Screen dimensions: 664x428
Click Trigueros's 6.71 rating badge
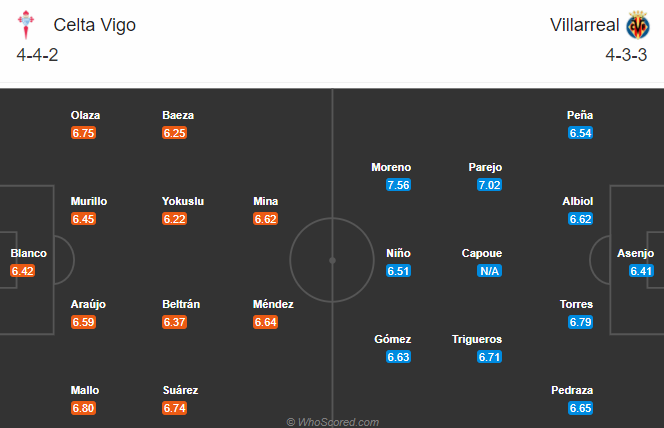[x=490, y=357]
